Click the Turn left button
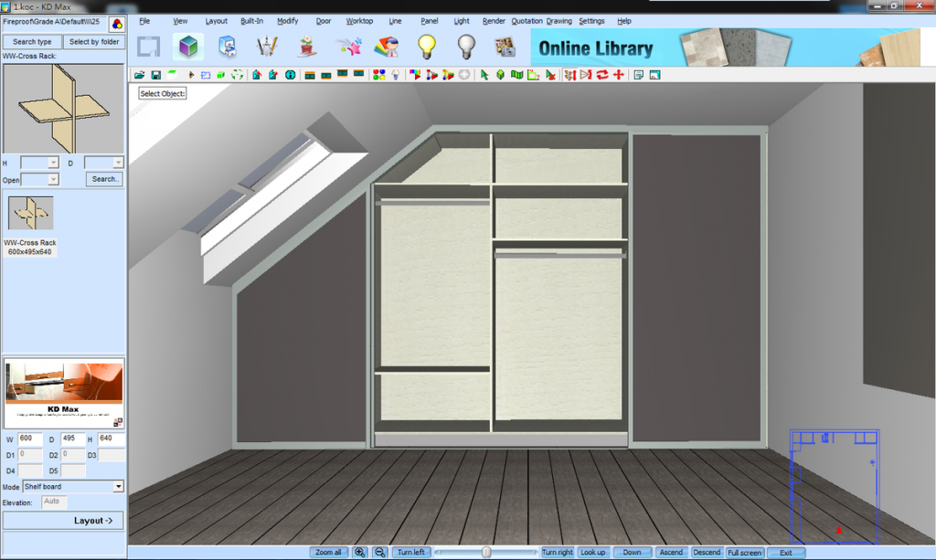Image resolution: width=936 pixels, height=560 pixels. [x=410, y=553]
